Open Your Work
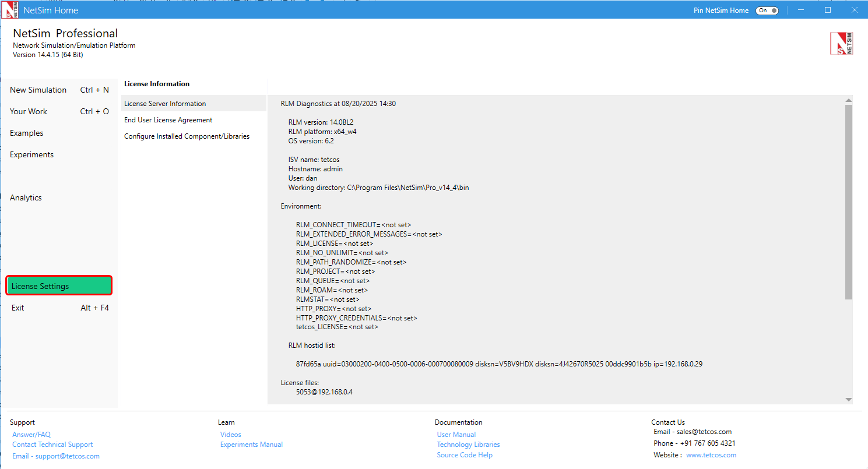The height and width of the screenshot is (469, 868). pos(59,111)
